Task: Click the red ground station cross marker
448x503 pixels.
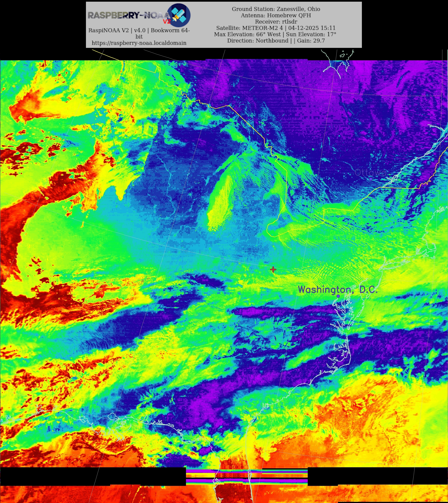Action: tap(273, 269)
